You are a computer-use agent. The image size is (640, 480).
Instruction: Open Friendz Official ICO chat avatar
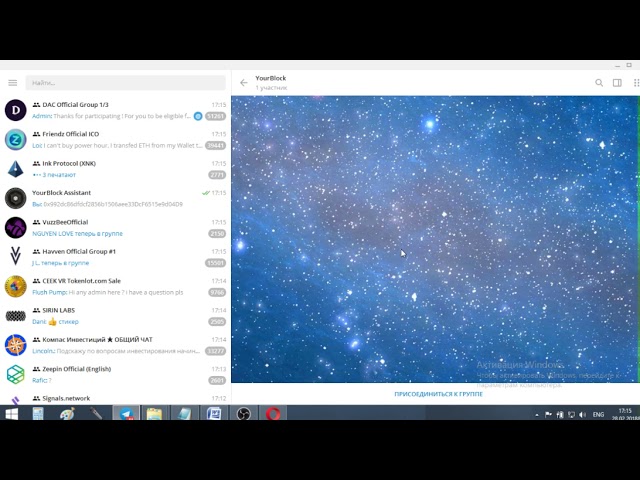point(16,140)
